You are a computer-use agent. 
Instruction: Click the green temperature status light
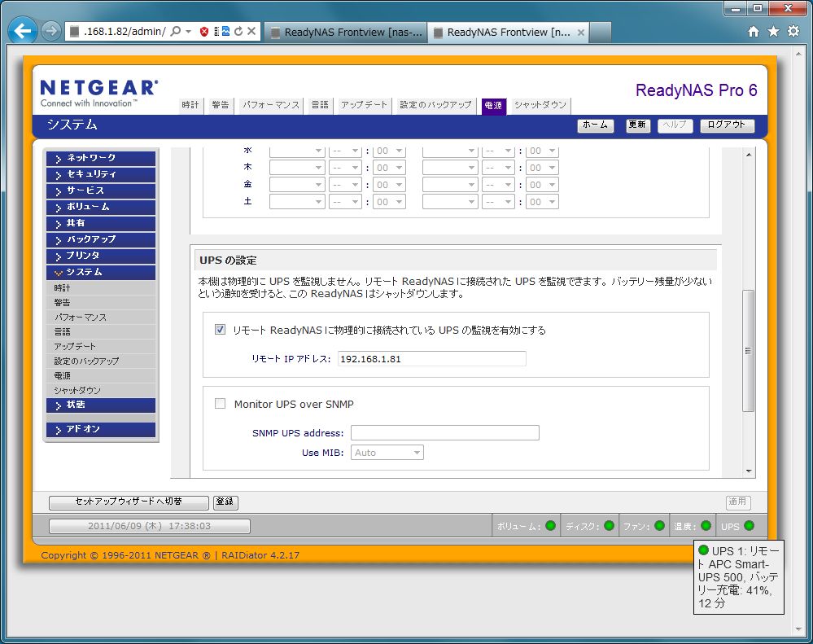[706, 526]
